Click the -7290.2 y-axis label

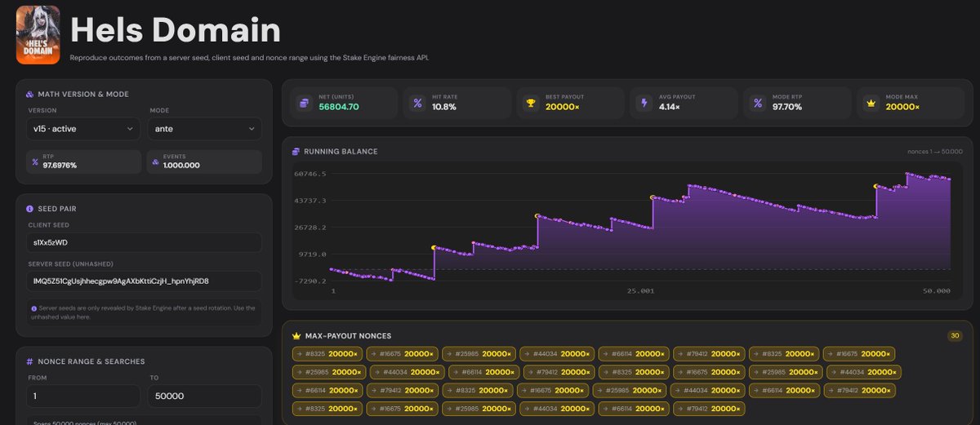click(311, 281)
